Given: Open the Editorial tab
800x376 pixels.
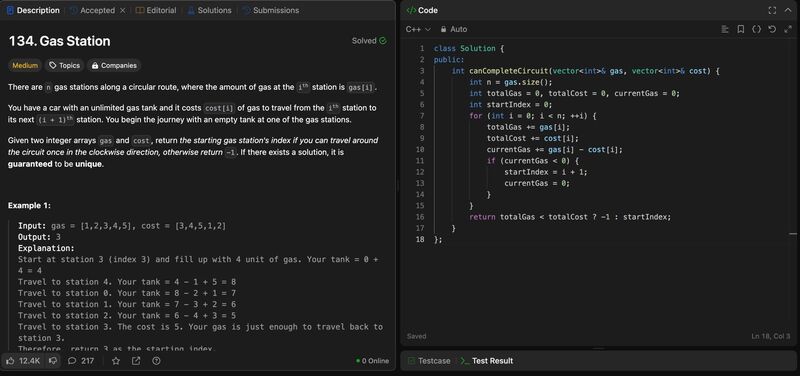Looking at the screenshot, I should 156,10.
